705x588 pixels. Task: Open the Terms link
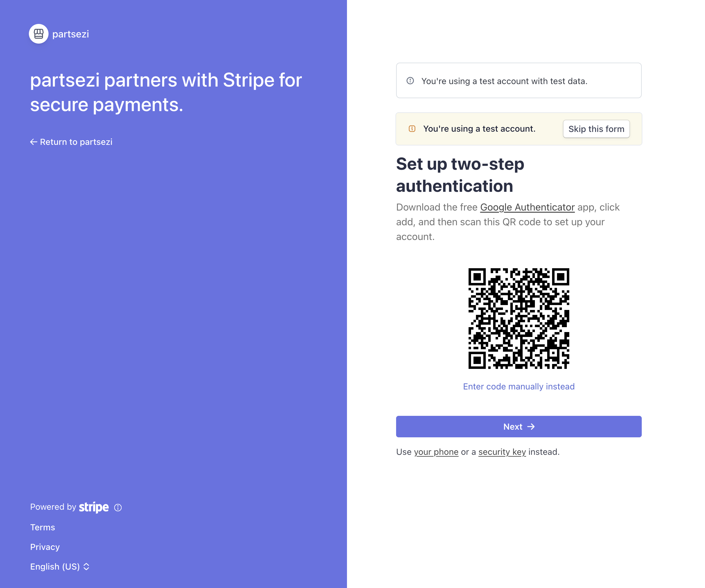point(43,527)
